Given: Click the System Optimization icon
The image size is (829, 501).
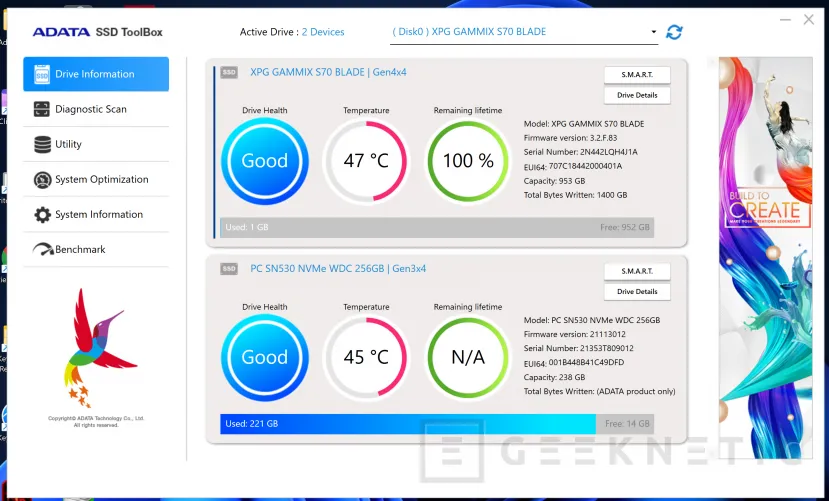Looking at the screenshot, I should click(42, 180).
